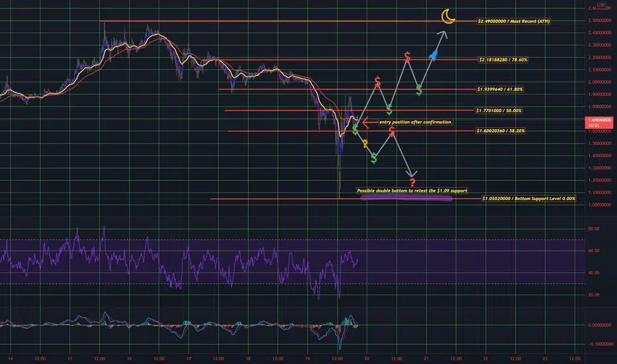Click the 80.00 value on the RSI axis
Screen dimensions: 617x364
[x=593, y=228]
